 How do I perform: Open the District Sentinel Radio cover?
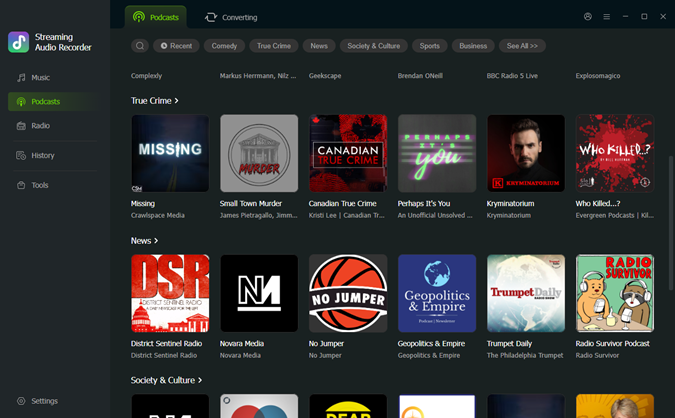click(x=170, y=293)
